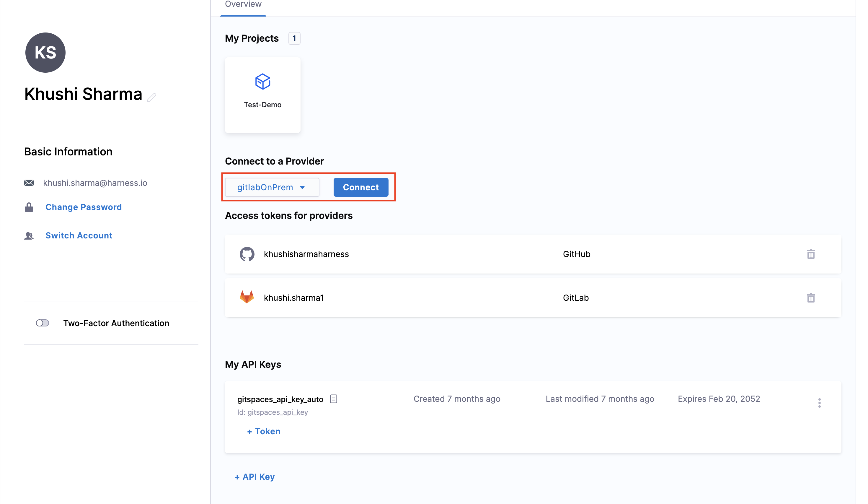Add a new Token to API key
The height and width of the screenshot is (504, 868).
click(x=263, y=431)
